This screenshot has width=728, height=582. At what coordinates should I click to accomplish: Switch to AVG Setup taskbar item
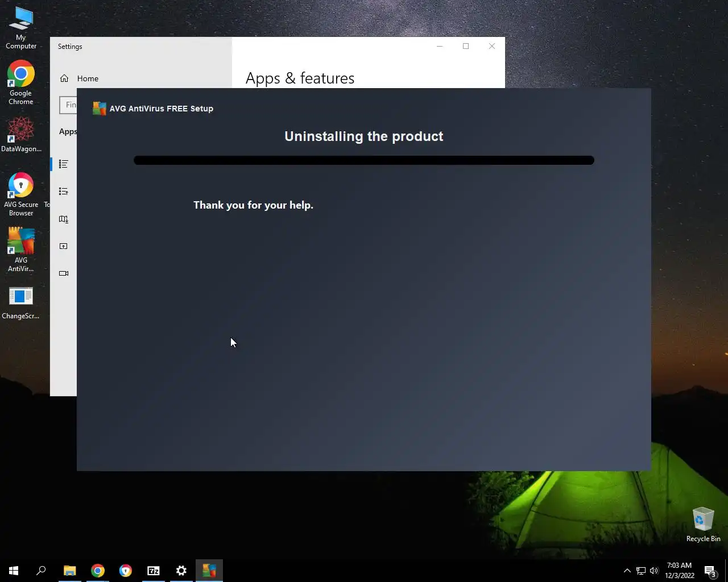point(209,571)
